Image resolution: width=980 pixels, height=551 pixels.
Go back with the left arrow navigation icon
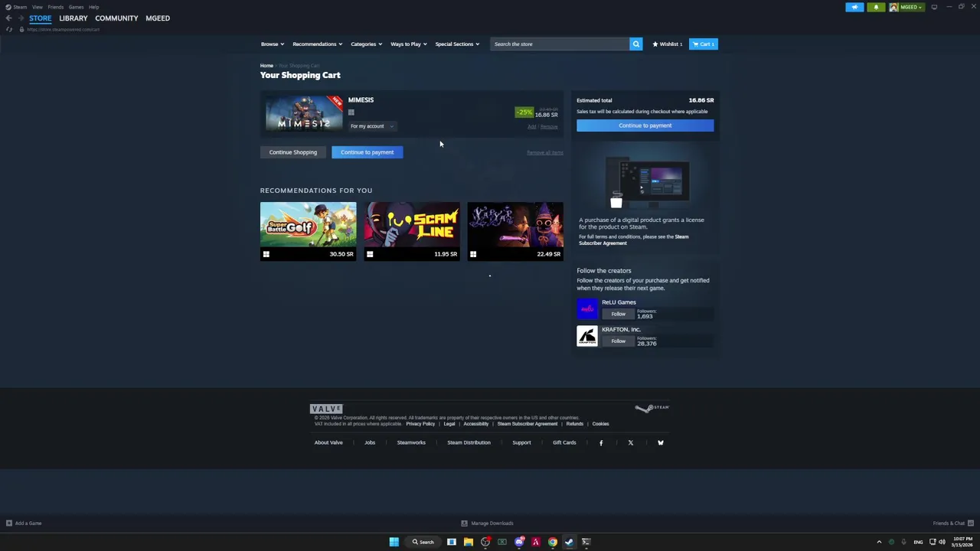8,18
